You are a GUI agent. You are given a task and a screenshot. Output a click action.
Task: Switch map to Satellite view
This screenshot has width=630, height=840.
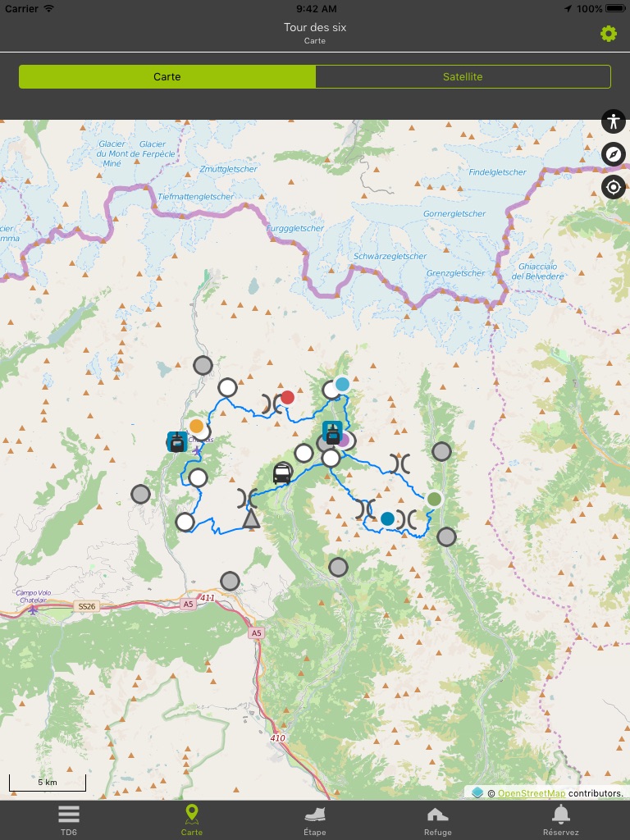point(463,76)
